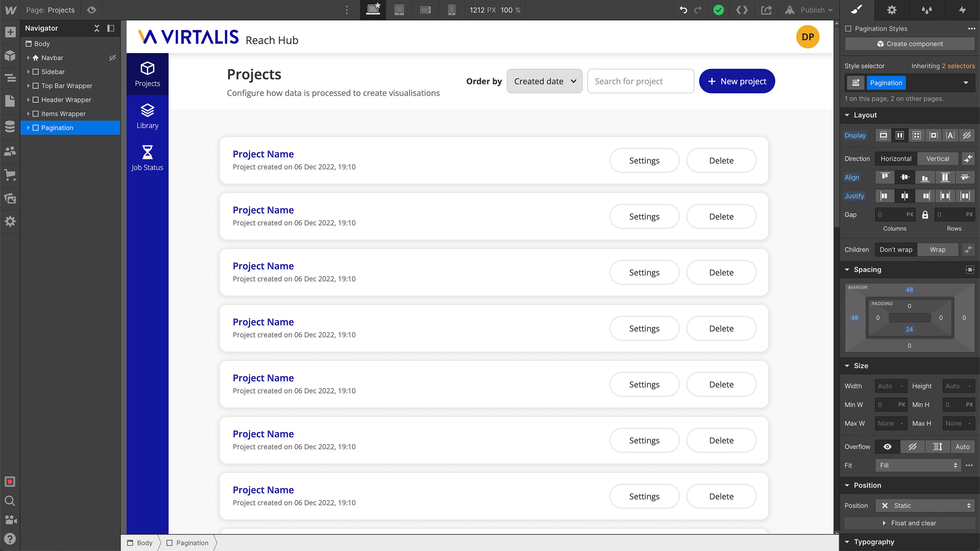Screen dimensions: 980x551
Task: Open the Pagination style selector dropdown arrow
Action: click(966, 83)
